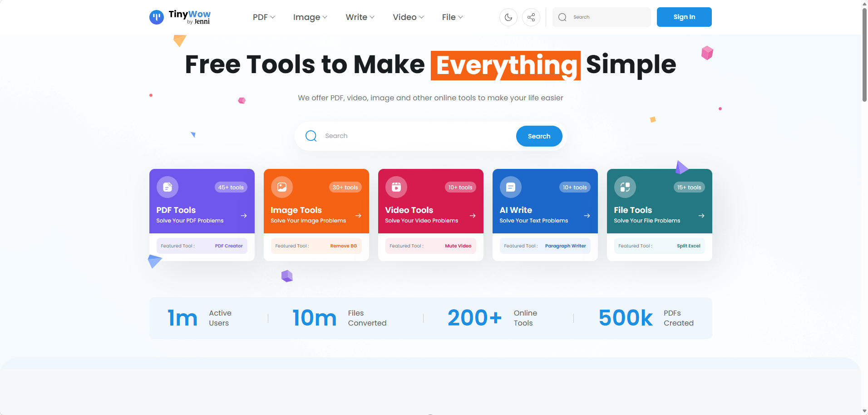Expand the PDF dropdown menu
Screen dimensions: 868x415
264,17
